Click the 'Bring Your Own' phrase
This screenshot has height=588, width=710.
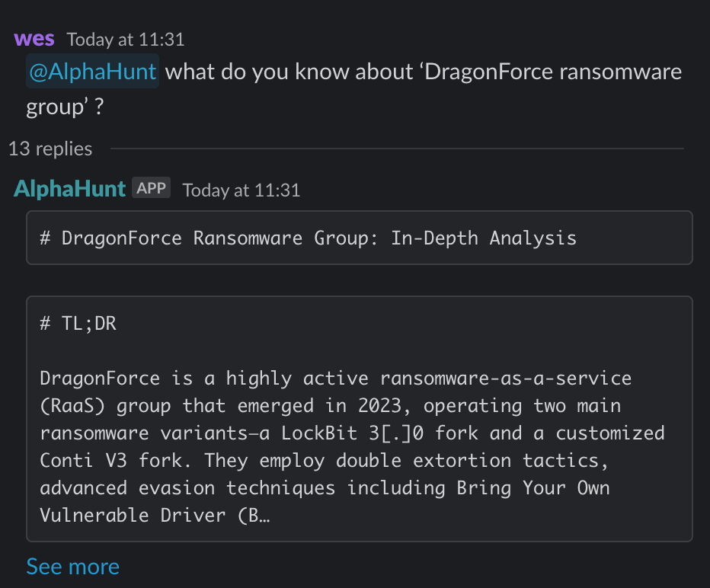533,488
